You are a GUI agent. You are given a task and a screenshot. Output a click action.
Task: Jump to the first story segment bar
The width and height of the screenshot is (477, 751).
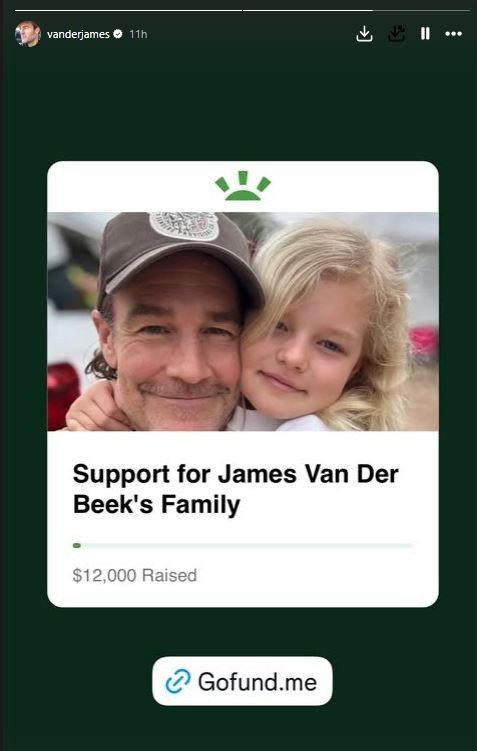point(128,10)
